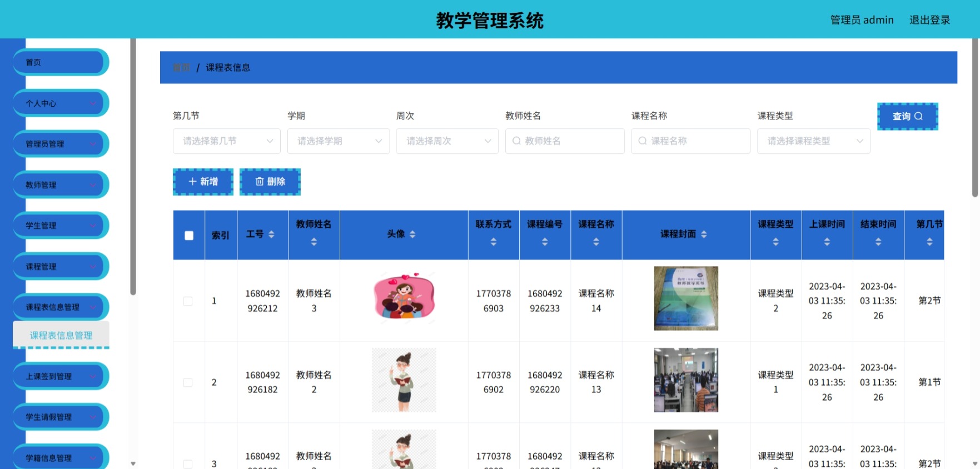980x469 pixels.
Task: Click the 索引 column header
Action: (221, 235)
